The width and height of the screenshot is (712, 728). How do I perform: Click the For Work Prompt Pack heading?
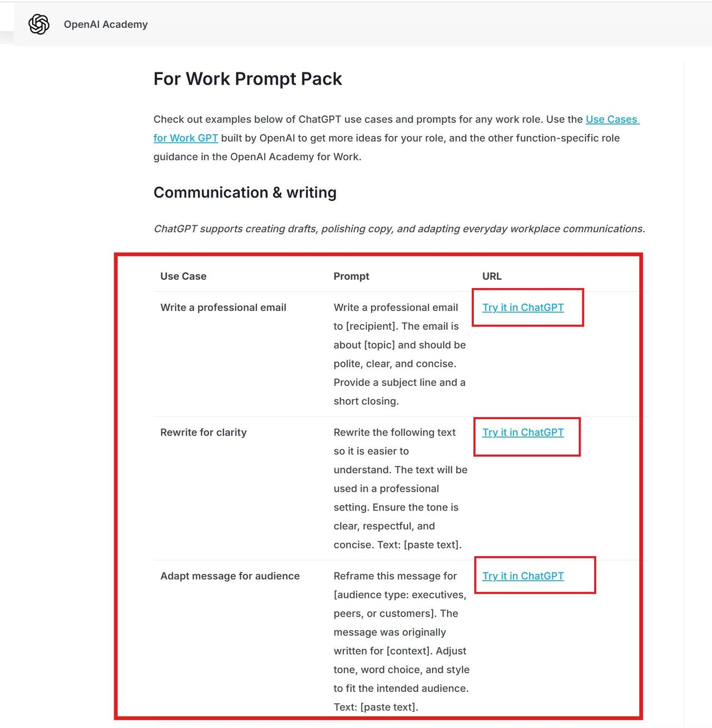(x=248, y=79)
